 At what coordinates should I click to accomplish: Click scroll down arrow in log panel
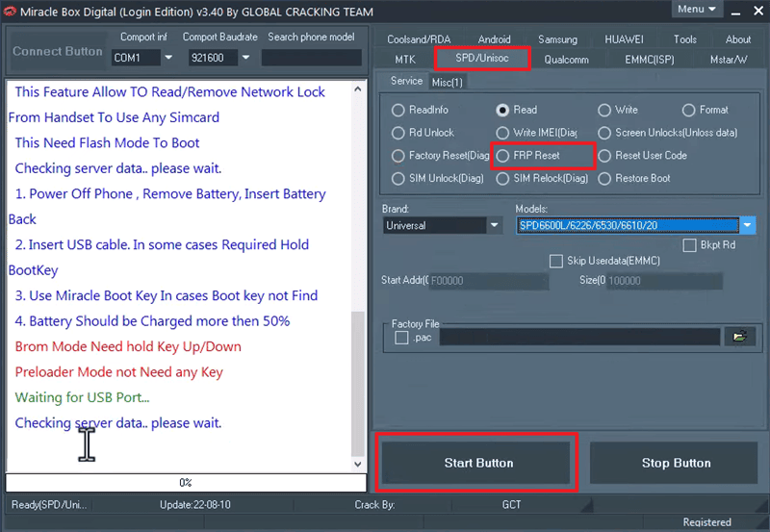[358, 464]
